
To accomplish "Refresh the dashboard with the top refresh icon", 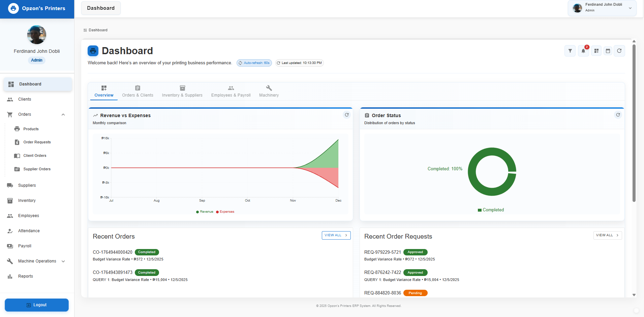I will coord(619,51).
